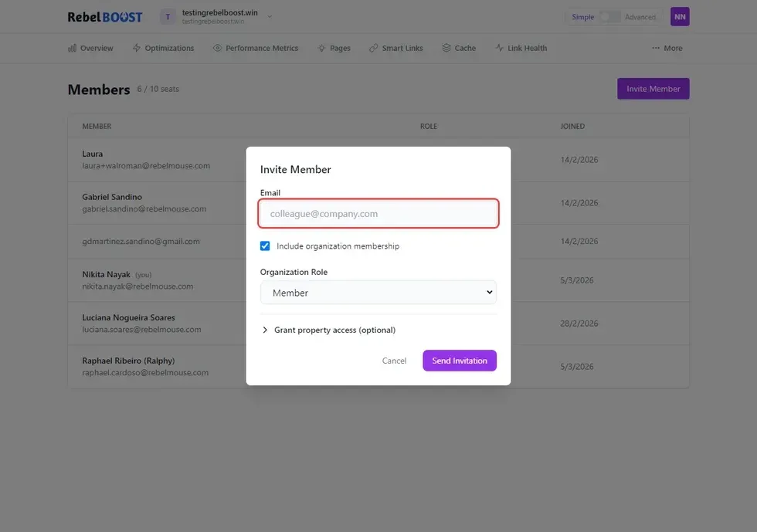Screen dimensions: 757x532
Task: Cancel the Invite Member dialog
Action: pyautogui.click(x=394, y=361)
